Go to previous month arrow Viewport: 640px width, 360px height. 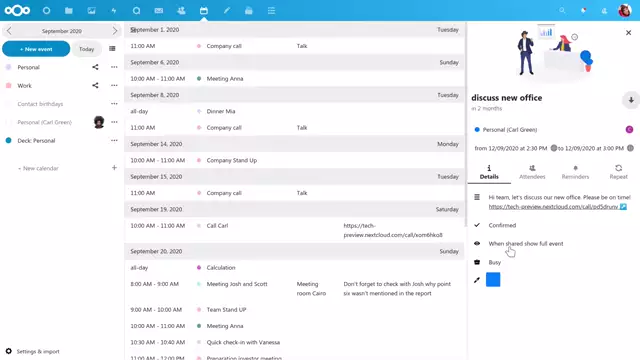[9, 31]
